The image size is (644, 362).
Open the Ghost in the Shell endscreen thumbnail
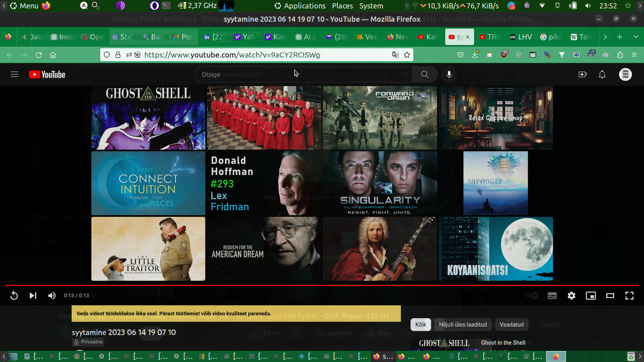pyautogui.click(x=148, y=118)
